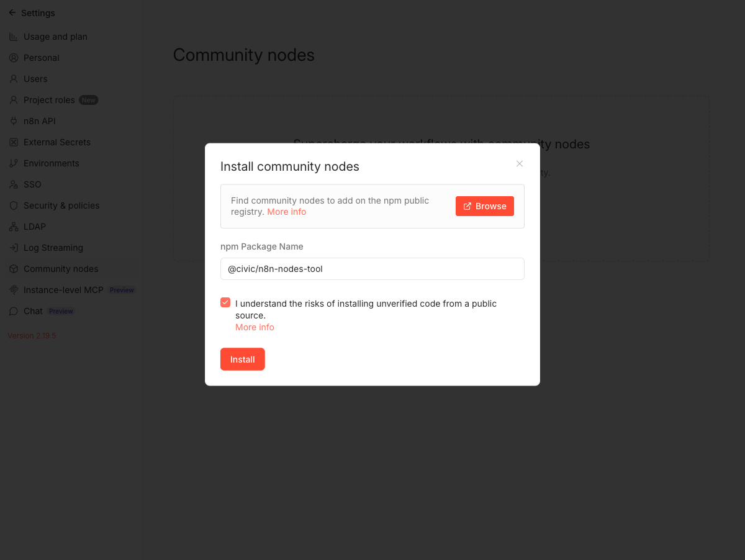The image size is (745, 560).
Task: Open Instance-level MCP settings
Action: [63, 290]
